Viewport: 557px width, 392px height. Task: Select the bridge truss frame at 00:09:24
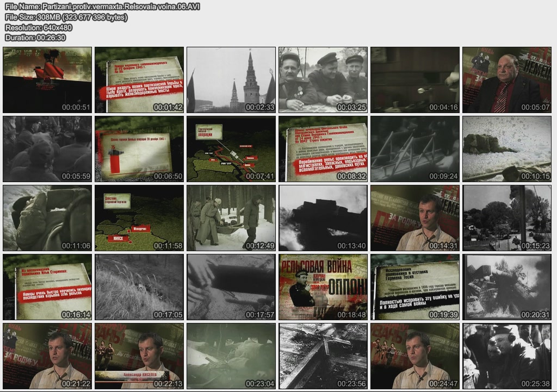(x=415, y=149)
